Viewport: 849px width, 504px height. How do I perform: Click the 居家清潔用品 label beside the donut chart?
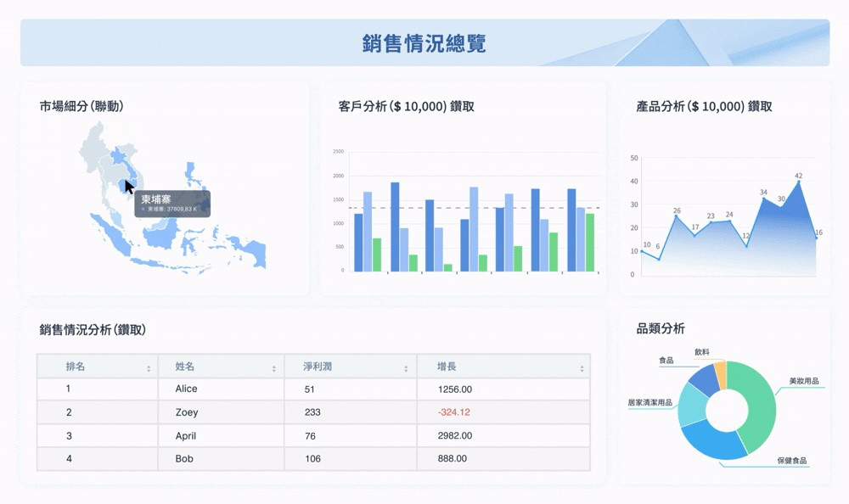click(x=649, y=402)
